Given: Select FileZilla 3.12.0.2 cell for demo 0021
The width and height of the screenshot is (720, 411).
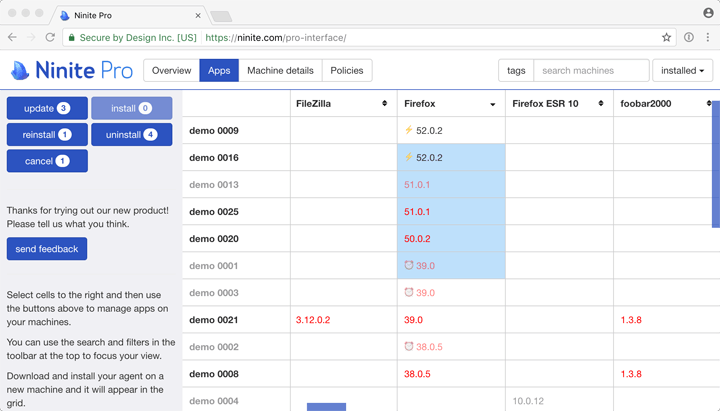Looking at the screenshot, I should point(344,320).
